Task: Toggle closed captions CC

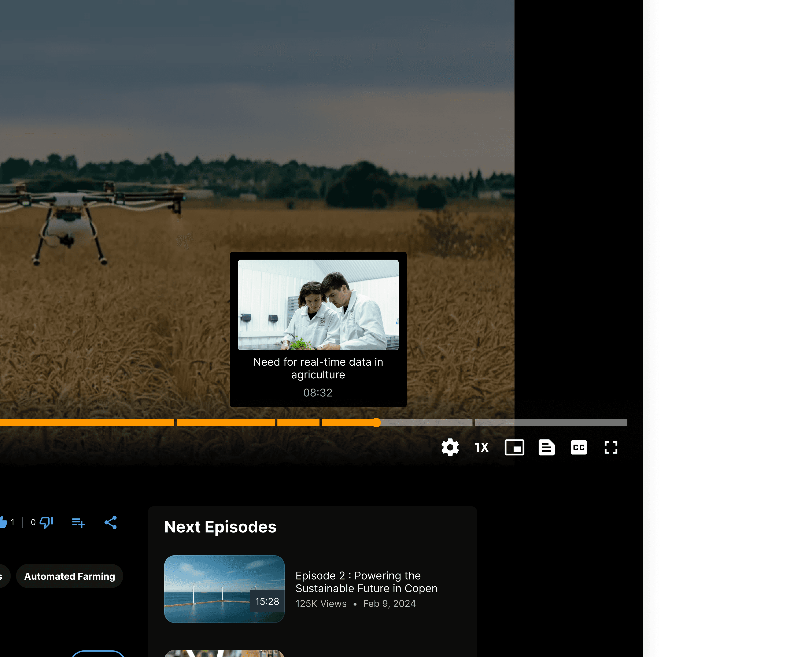Action: coord(579,447)
